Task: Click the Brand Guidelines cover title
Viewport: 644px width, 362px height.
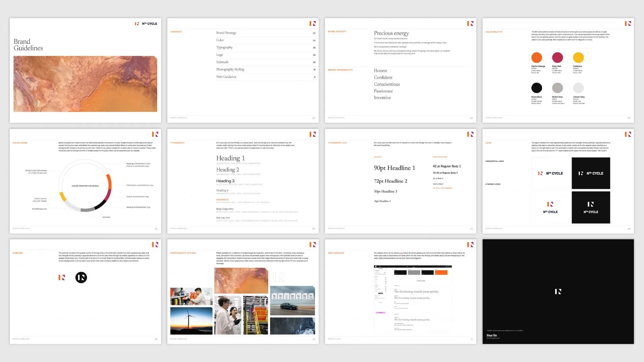Action: click(x=28, y=45)
